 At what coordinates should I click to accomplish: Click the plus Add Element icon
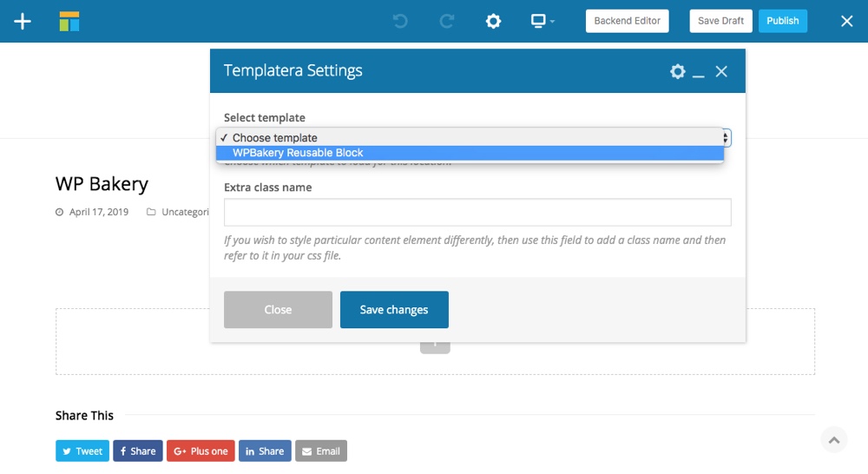pos(23,21)
